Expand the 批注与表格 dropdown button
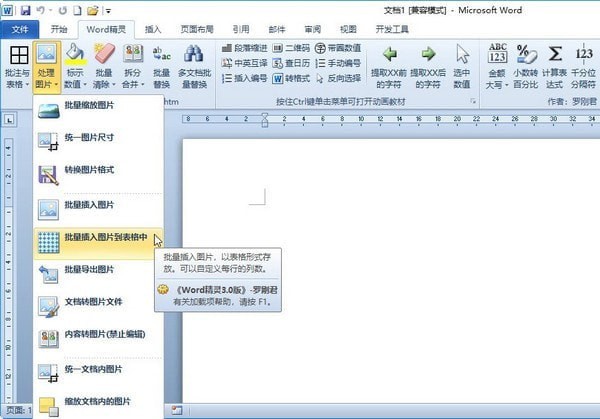The height and width of the screenshot is (419, 600). pyautogui.click(x=17, y=67)
